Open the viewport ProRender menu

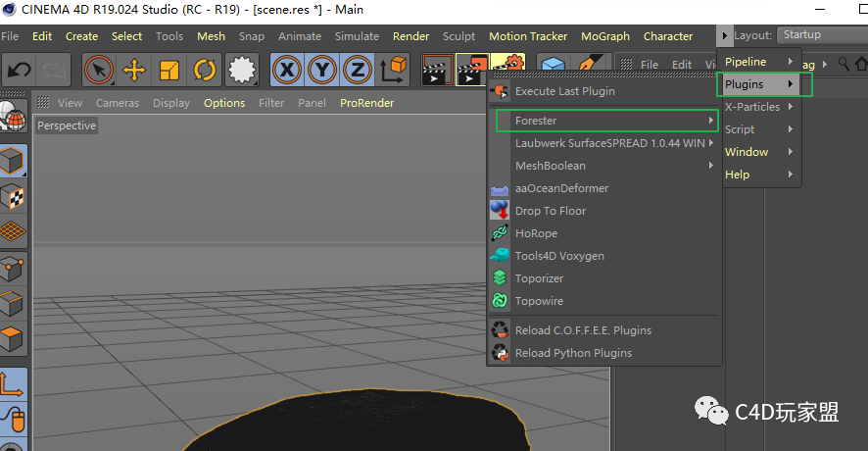367,103
